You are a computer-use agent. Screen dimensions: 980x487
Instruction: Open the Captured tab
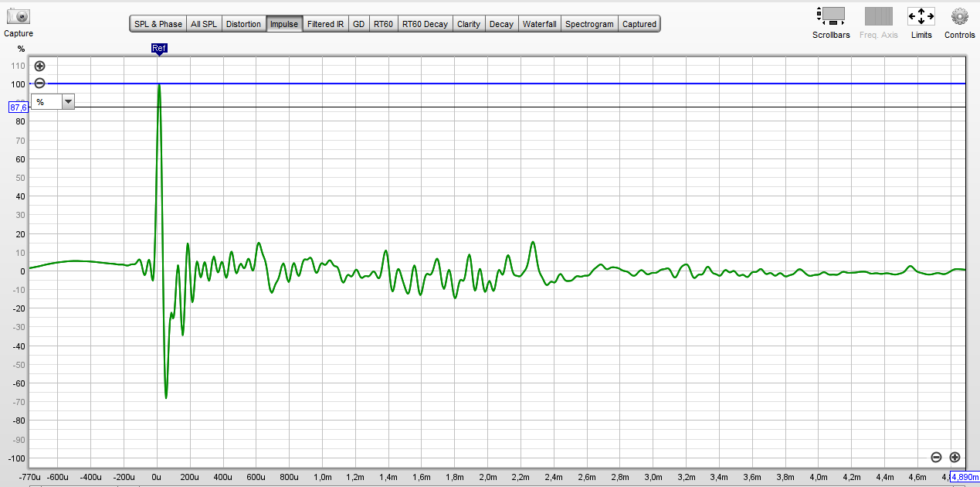tap(639, 24)
